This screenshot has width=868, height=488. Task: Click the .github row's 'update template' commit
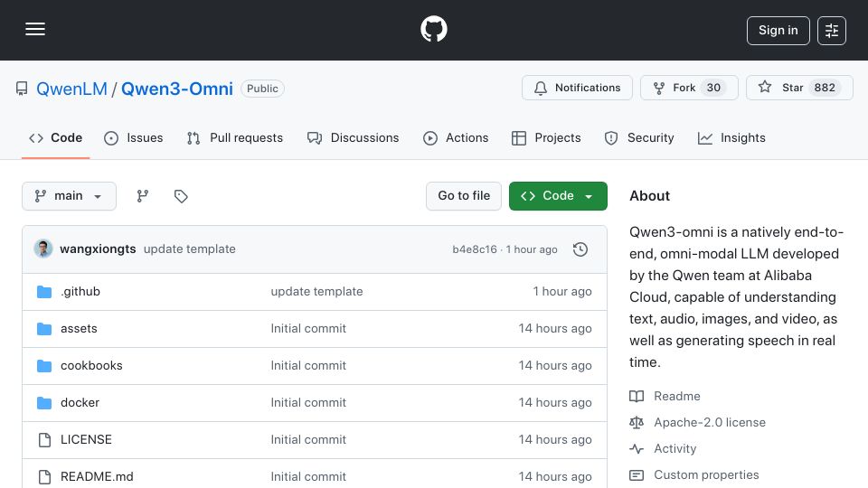316,292
